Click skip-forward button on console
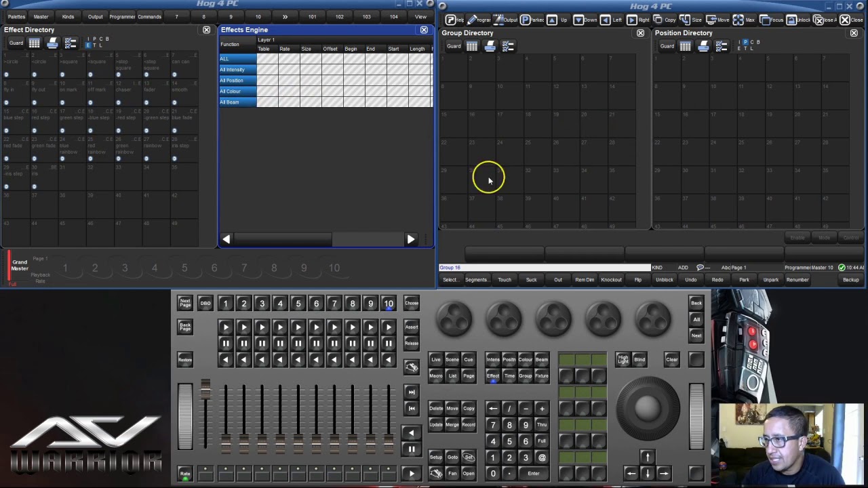The height and width of the screenshot is (488, 868). 411,392
